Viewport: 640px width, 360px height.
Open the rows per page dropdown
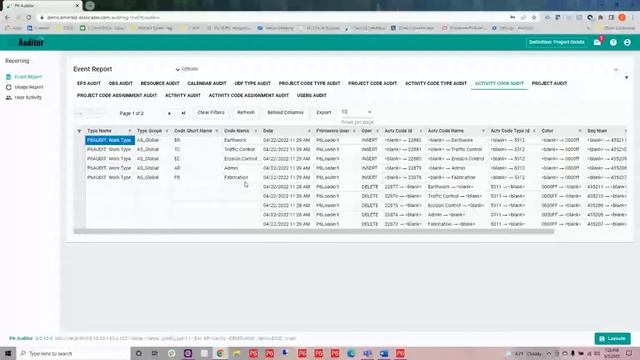[x=357, y=112]
